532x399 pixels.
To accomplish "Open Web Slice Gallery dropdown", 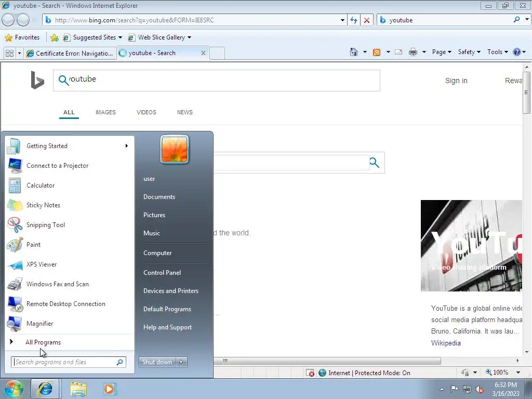I will (x=189, y=37).
